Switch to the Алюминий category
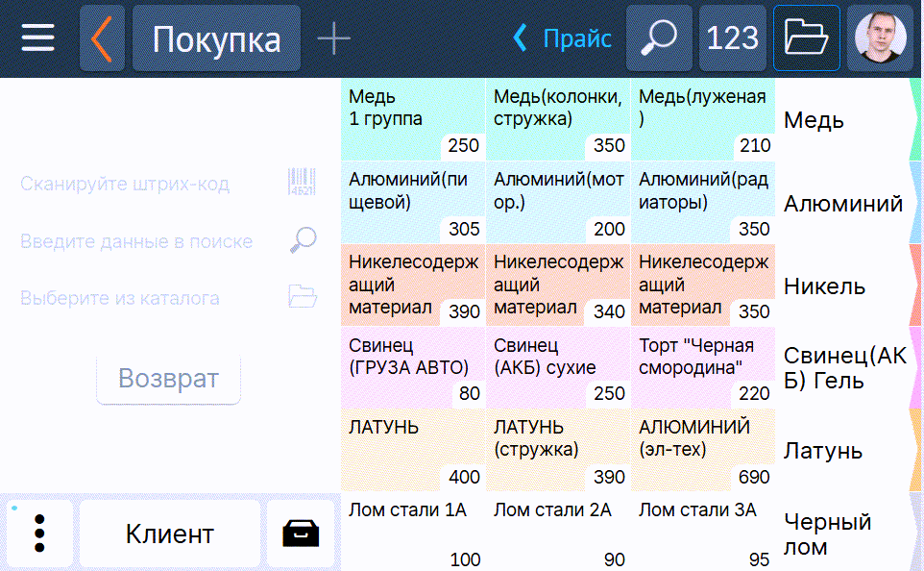The image size is (924, 571). tap(845, 204)
